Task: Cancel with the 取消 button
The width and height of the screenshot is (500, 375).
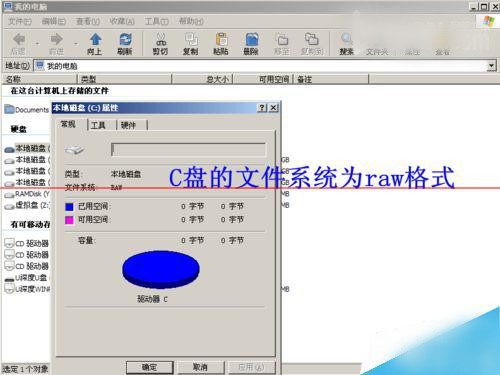Action: [x=200, y=367]
